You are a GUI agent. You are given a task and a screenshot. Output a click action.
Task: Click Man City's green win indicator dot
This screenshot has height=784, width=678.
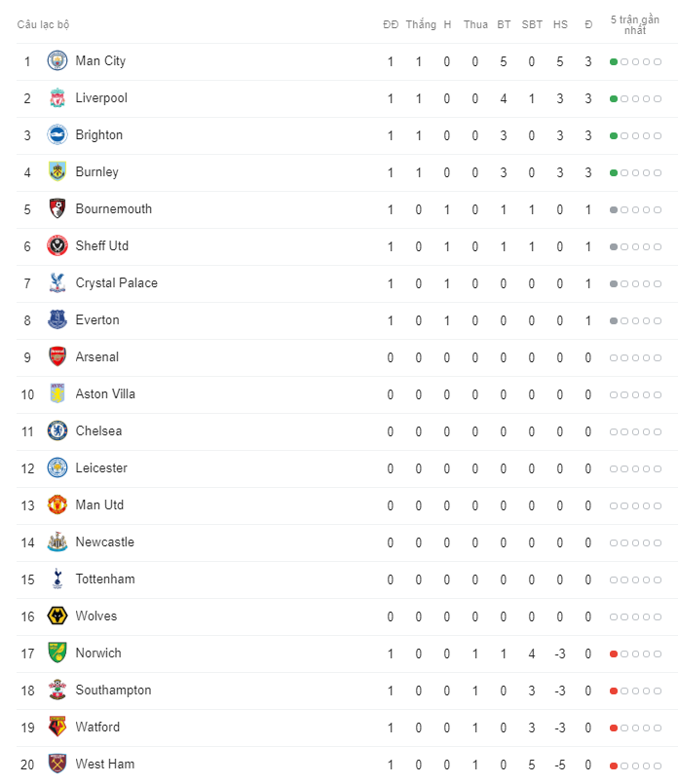(x=614, y=62)
